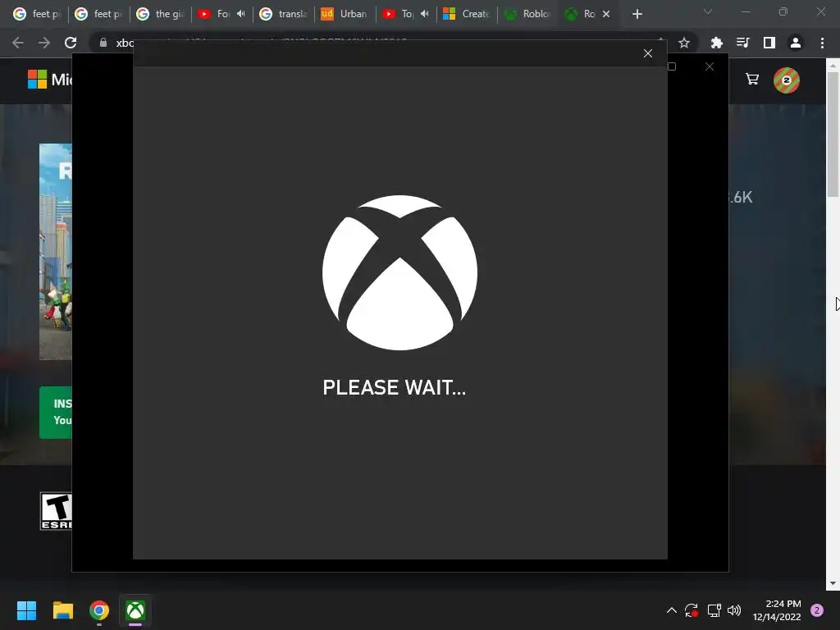This screenshot has height=630, width=840.
Task: Switch to the Urban Dictionary tab
Action: pyautogui.click(x=345, y=14)
